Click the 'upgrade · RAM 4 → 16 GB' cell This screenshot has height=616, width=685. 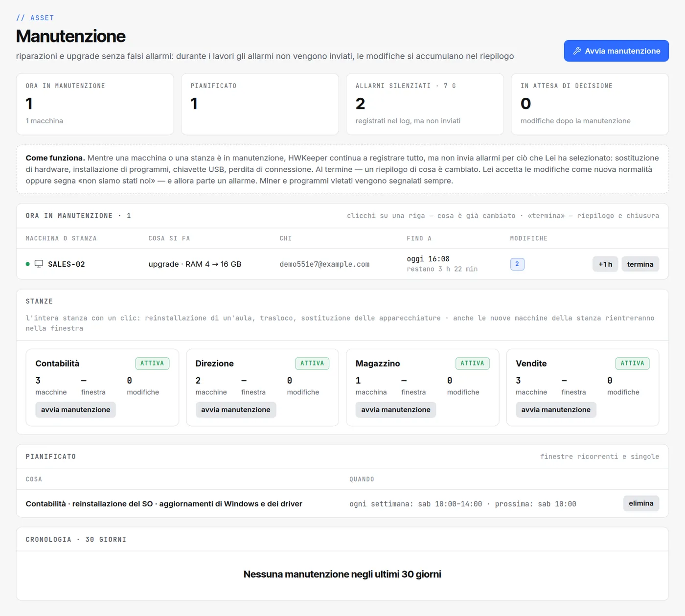(195, 264)
